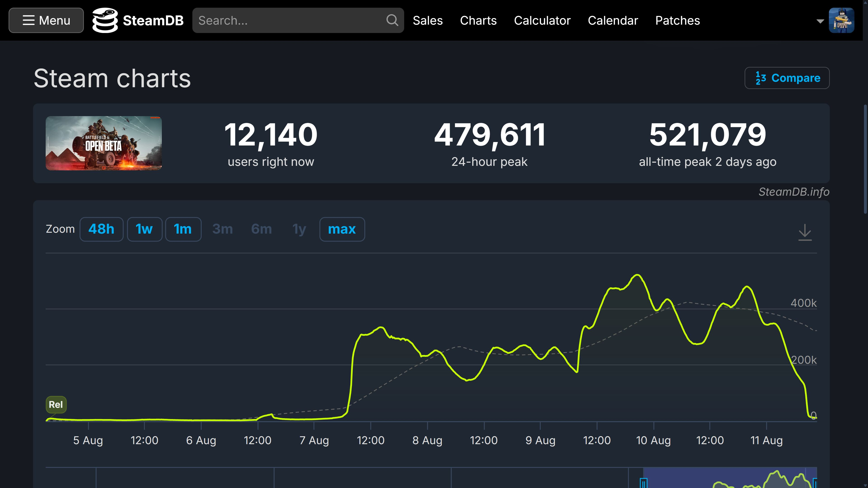Set zoom range to 1m

point(183,229)
